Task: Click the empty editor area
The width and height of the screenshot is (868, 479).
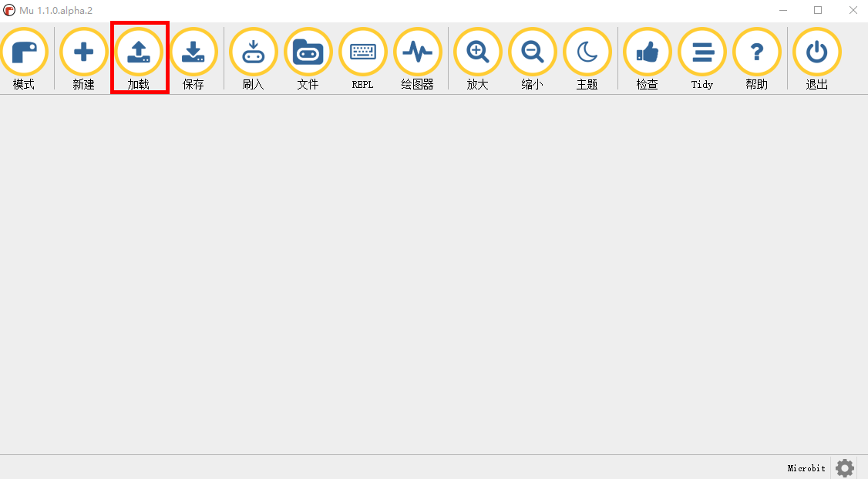Action: click(x=434, y=274)
